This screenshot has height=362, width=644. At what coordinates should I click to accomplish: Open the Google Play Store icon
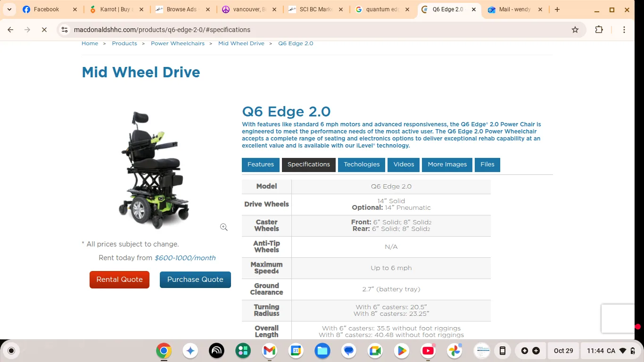[401, 351]
